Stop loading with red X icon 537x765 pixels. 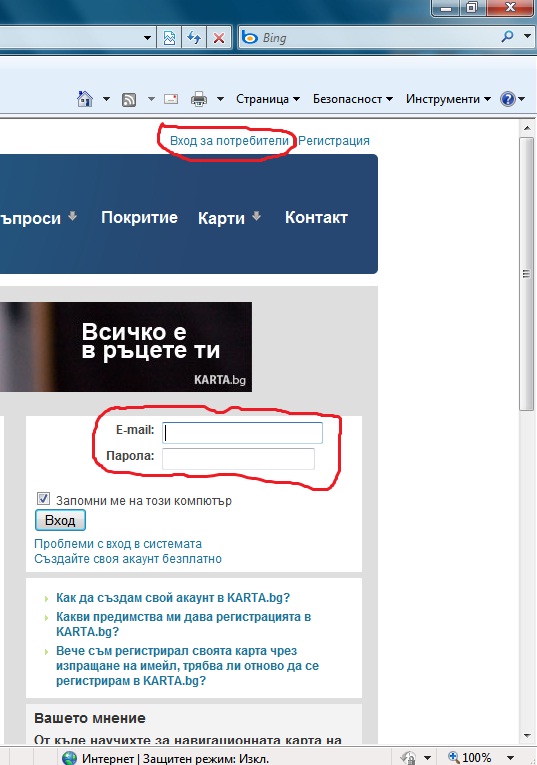pos(219,38)
